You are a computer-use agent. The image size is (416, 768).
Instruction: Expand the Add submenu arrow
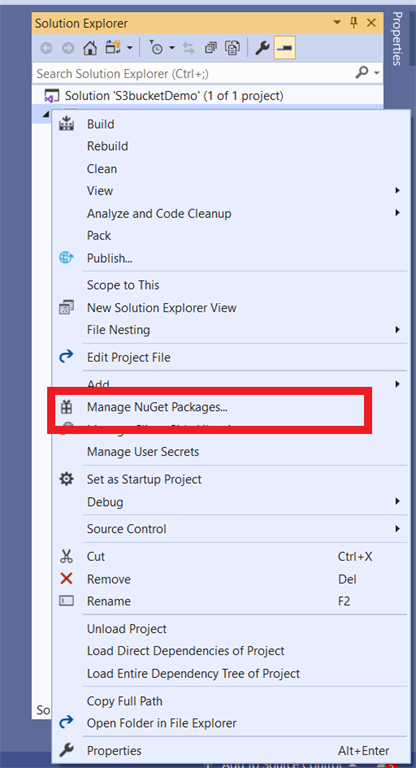pos(397,384)
